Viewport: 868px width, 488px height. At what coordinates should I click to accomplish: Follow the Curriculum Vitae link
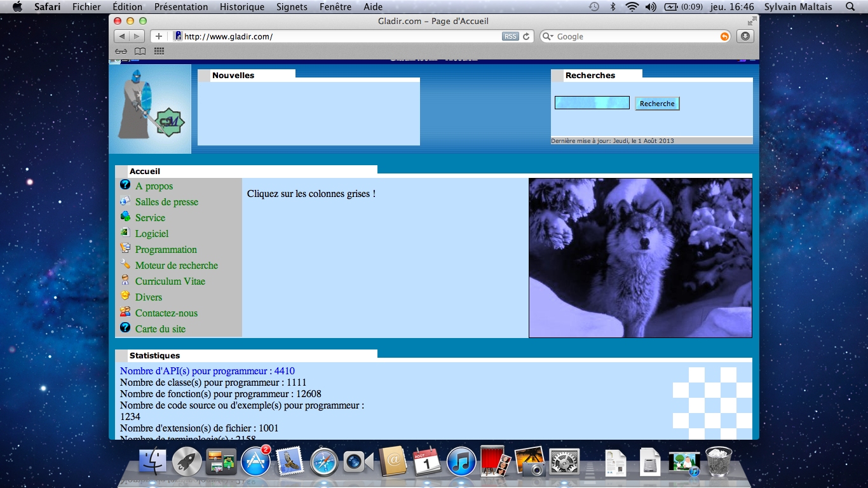click(170, 281)
